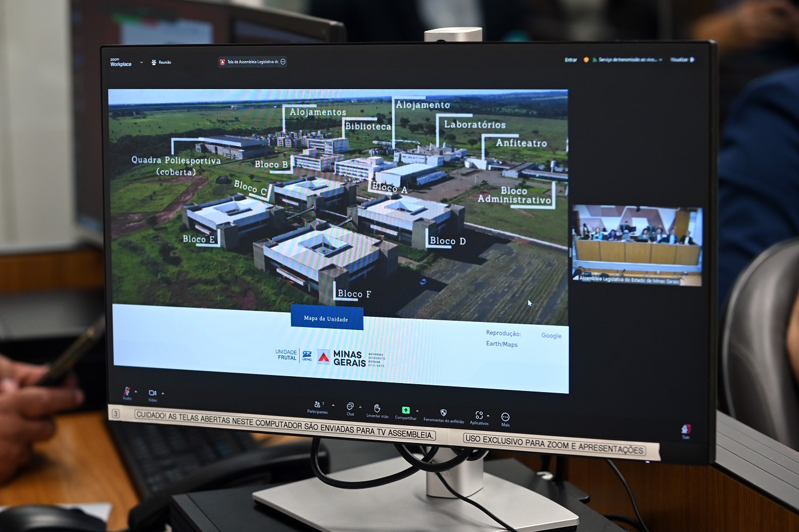799x532 pixels.
Task: Click the Alojamentos label on the map
Action: point(317,112)
